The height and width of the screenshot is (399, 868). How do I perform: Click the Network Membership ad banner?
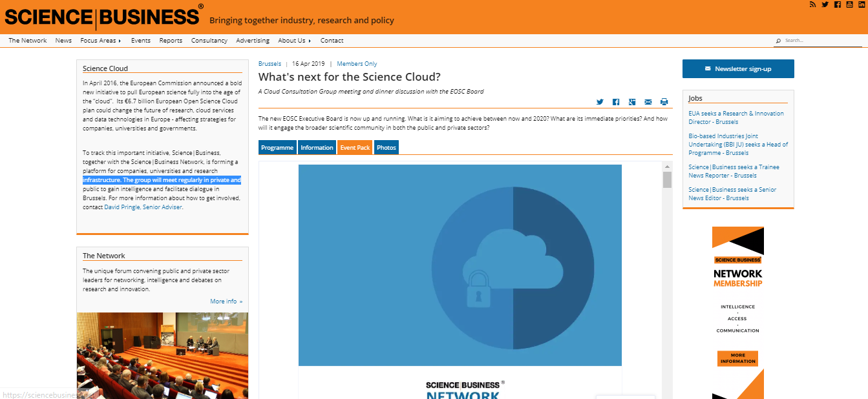coord(738,312)
